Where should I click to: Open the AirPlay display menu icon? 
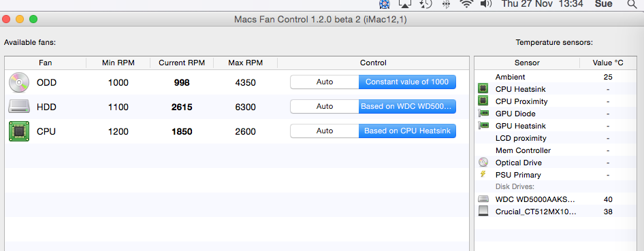click(x=405, y=4)
